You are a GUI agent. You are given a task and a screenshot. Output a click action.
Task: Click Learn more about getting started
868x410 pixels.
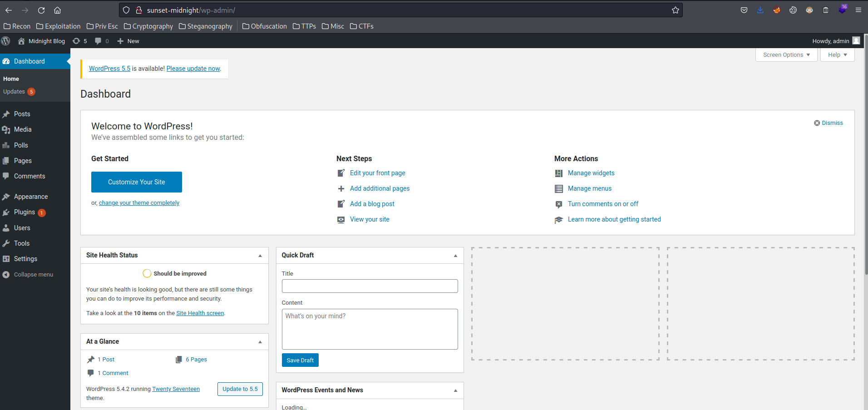[614, 219]
